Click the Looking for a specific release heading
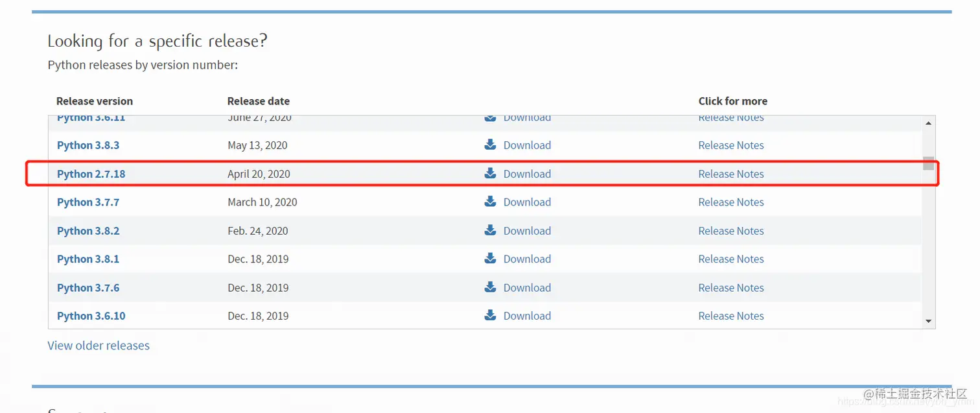The width and height of the screenshot is (980, 413). (157, 41)
